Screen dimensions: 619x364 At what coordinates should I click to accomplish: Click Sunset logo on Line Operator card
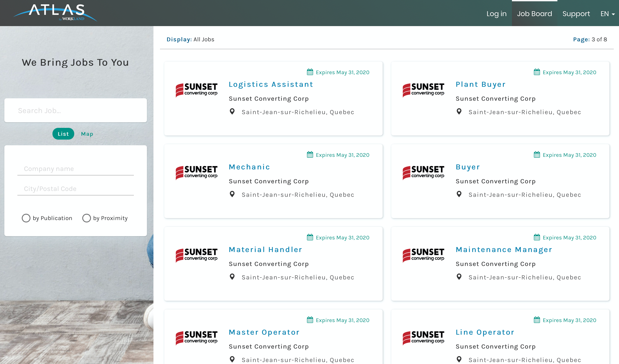(x=423, y=338)
